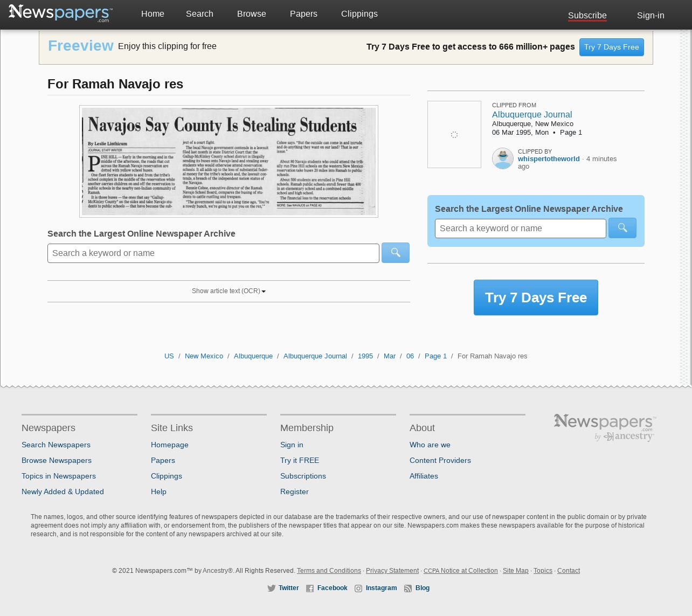Click Mar breadcrumb link
This screenshot has height=616, width=692.
[390, 356]
